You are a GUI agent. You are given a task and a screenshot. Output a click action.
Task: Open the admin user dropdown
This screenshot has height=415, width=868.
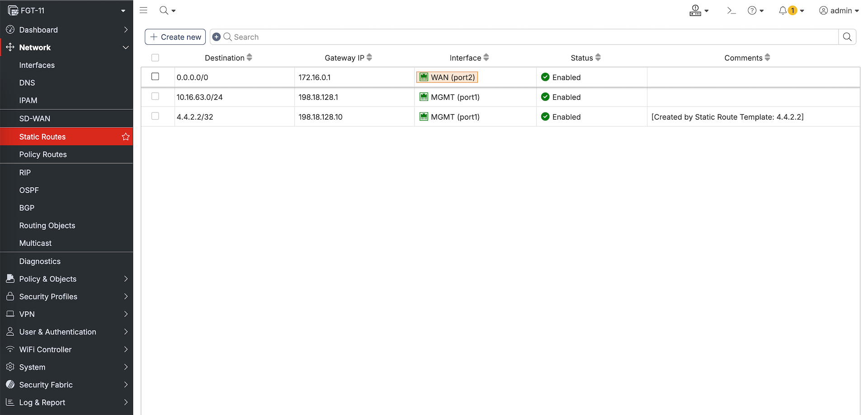[839, 10]
